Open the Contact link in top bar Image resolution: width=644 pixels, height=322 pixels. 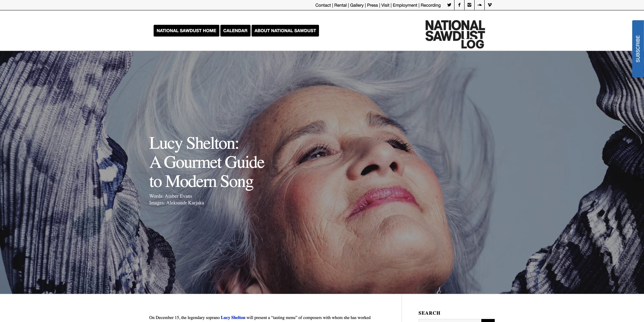323,5
